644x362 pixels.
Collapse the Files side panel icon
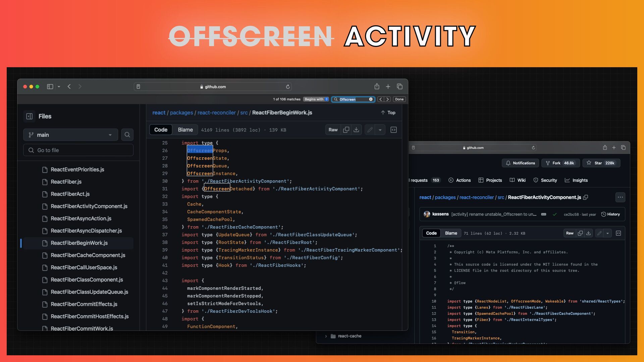[30, 116]
